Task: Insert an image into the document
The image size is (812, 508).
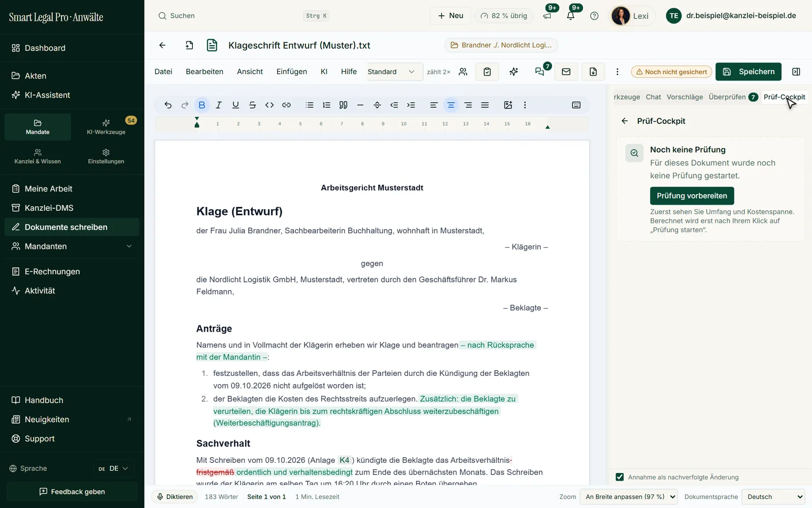Action: [x=508, y=105]
